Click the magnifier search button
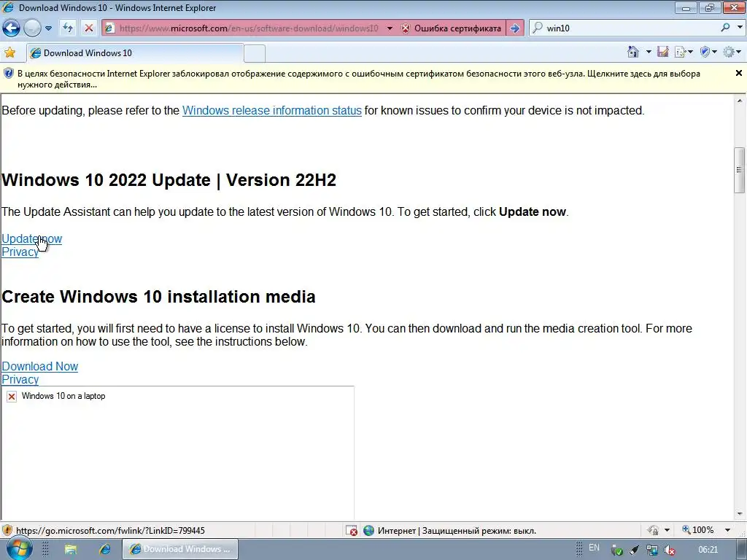Screen dimensions: 747x560 click(x=726, y=28)
